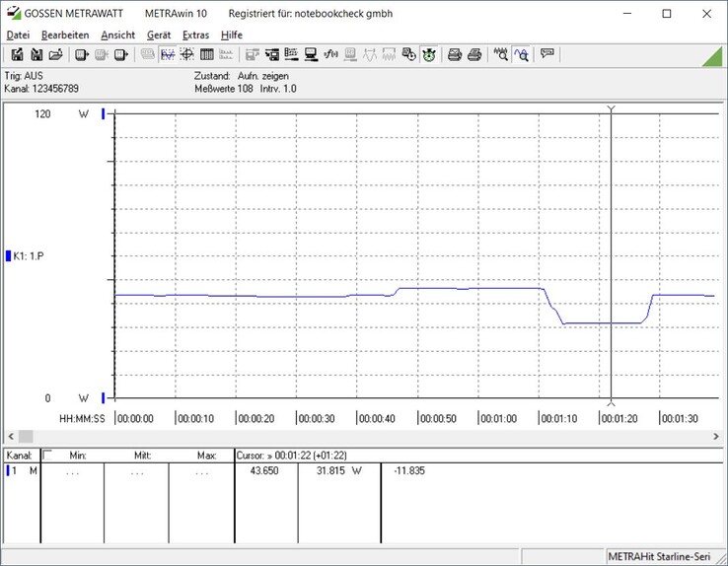Viewport: 728px width, 566px height.
Task: Click the recorder with clock icon
Action: [409, 55]
